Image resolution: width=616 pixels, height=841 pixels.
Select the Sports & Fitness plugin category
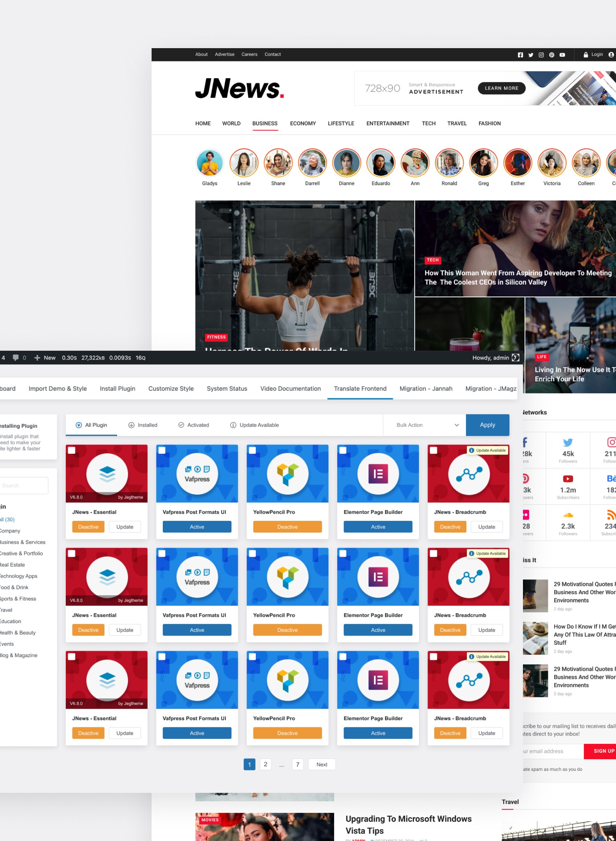(x=18, y=599)
